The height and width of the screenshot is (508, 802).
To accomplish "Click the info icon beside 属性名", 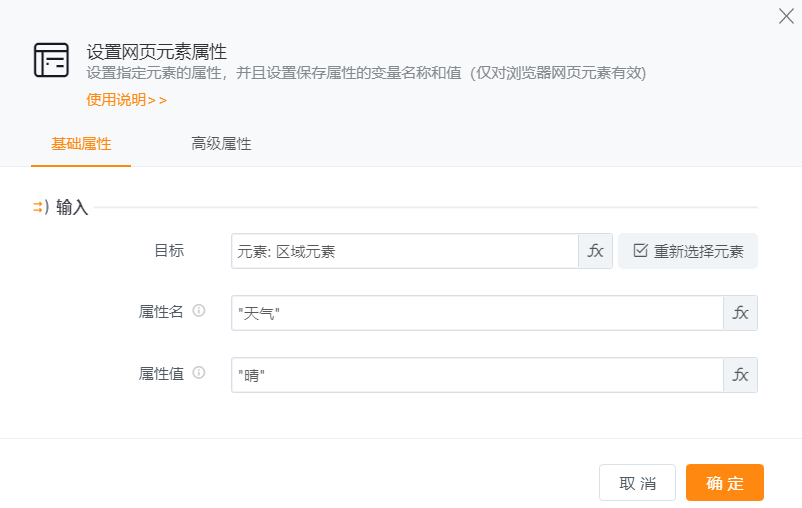I will click(198, 311).
